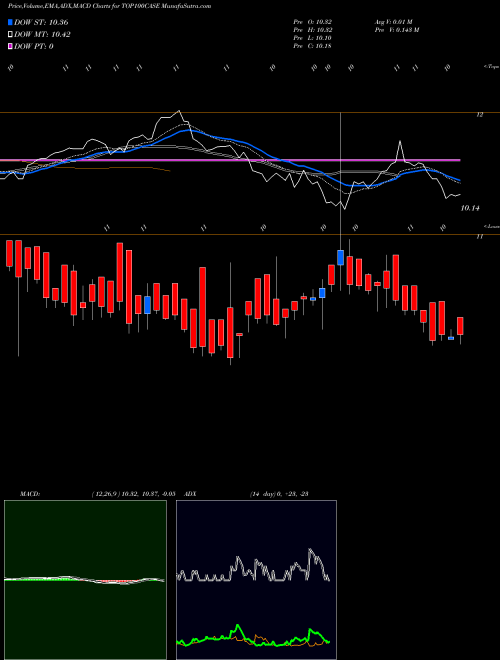This screenshot has height=660, width=500.
Task: Click the green ADX line's highest spike
Action: click(x=238, y=626)
